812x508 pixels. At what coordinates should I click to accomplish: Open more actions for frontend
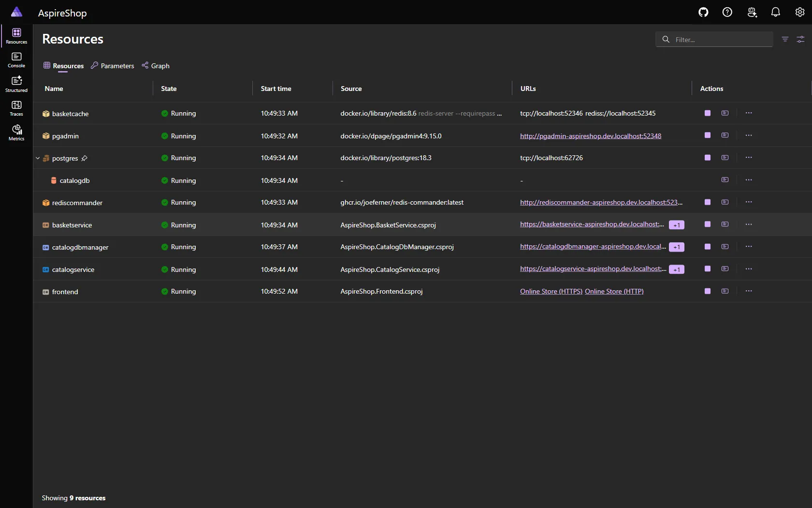[749, 291]
